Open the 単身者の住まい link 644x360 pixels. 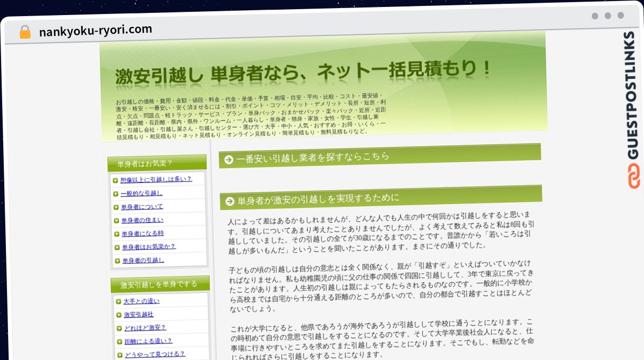[x=143, y=220]
